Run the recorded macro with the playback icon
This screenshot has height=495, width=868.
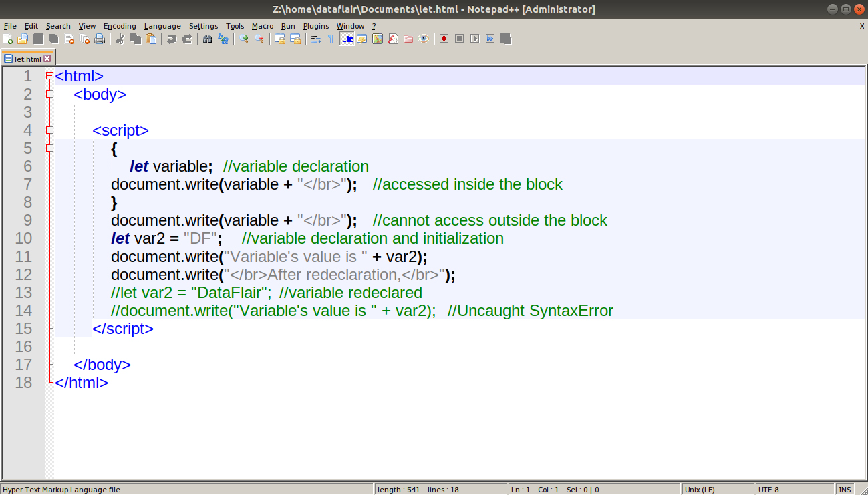point(474,39)
